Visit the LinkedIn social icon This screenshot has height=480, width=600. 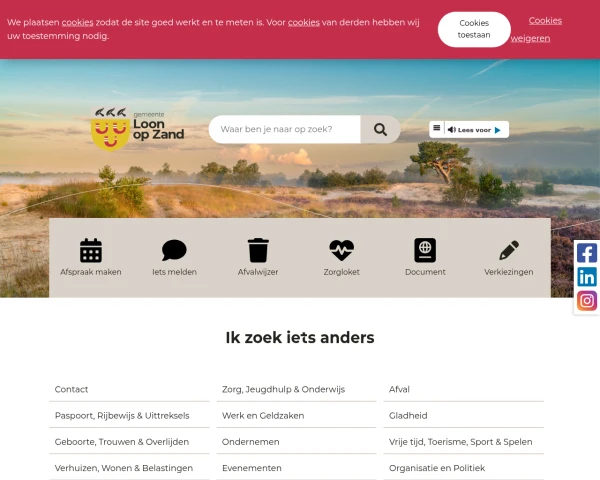tap(587, 277)
